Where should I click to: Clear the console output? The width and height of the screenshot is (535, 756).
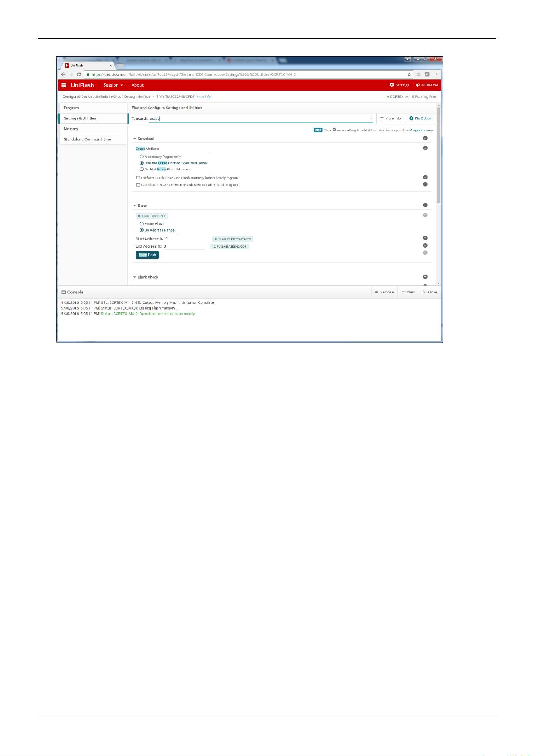tap(408, 292)
